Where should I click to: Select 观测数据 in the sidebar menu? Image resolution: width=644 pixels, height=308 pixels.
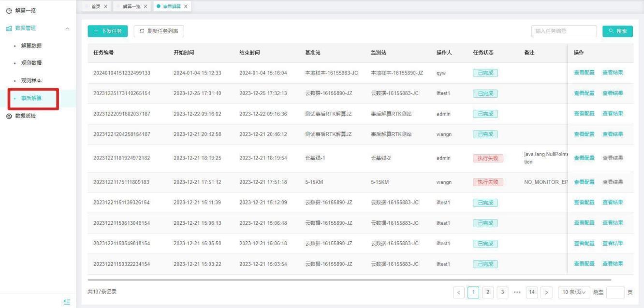coord(31,63)
